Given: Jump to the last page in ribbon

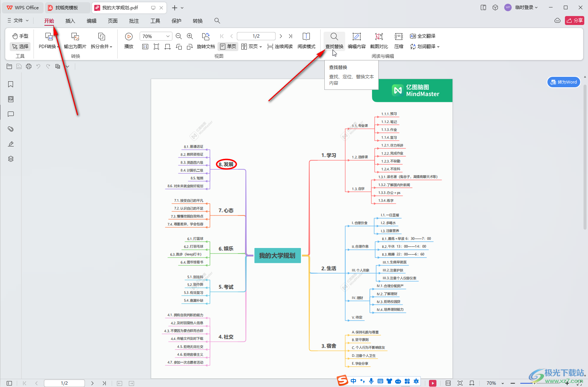Looking at the screenshot, I should pyautogui.click(x=291, y=36).
